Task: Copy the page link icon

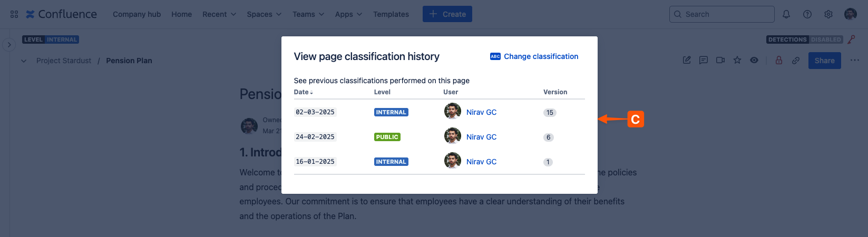Action: pyautogui.click(x=796, y=61)
